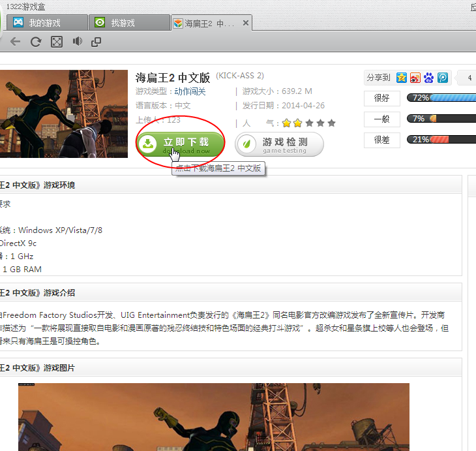Click the 游戏大小：639.2 M text
This screenshot has width=476, height=451.
coord(277,91)
